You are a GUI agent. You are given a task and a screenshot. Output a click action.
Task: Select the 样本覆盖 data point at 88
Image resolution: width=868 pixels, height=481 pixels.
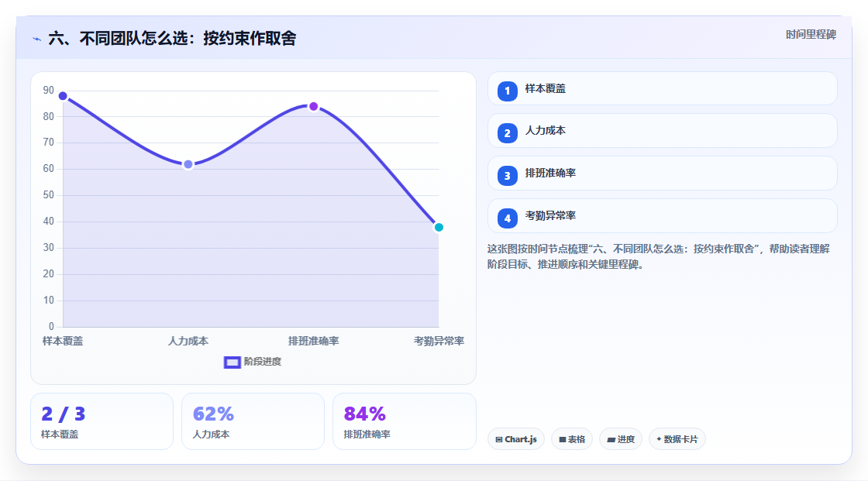[63, 96]
